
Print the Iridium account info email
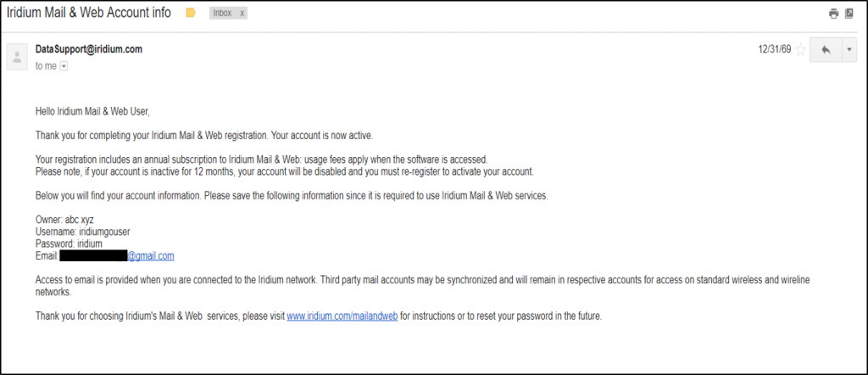coord(833,14)
